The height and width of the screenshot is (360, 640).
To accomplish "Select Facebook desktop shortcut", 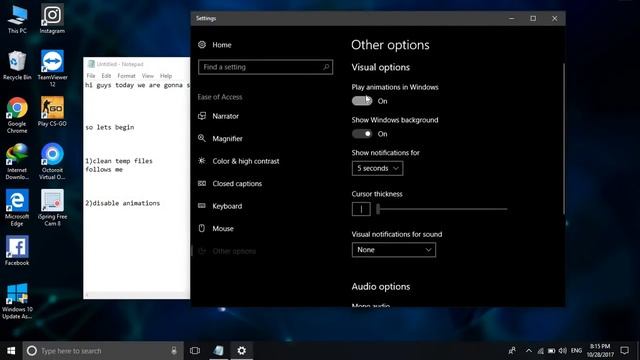I will pos(17,251).
